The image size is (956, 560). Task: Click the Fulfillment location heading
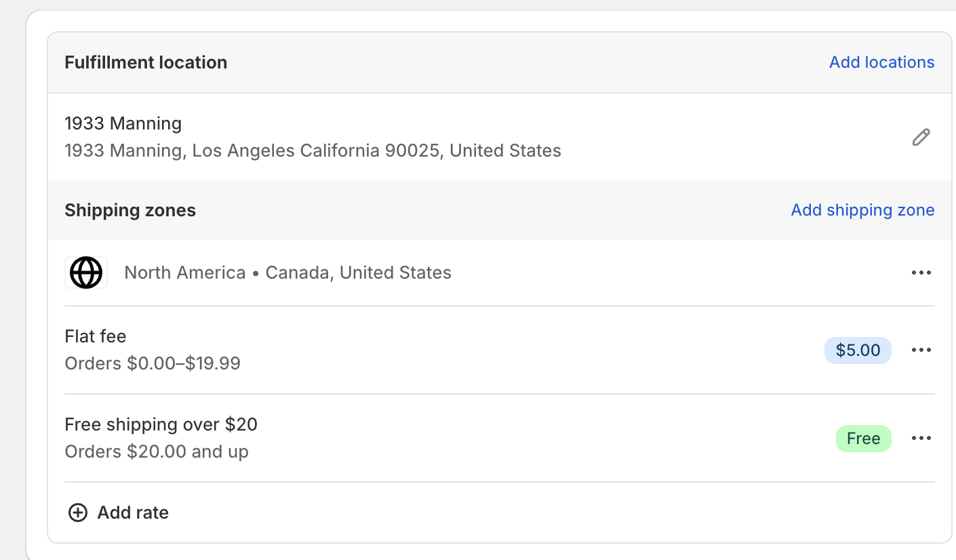coord(146,62)
